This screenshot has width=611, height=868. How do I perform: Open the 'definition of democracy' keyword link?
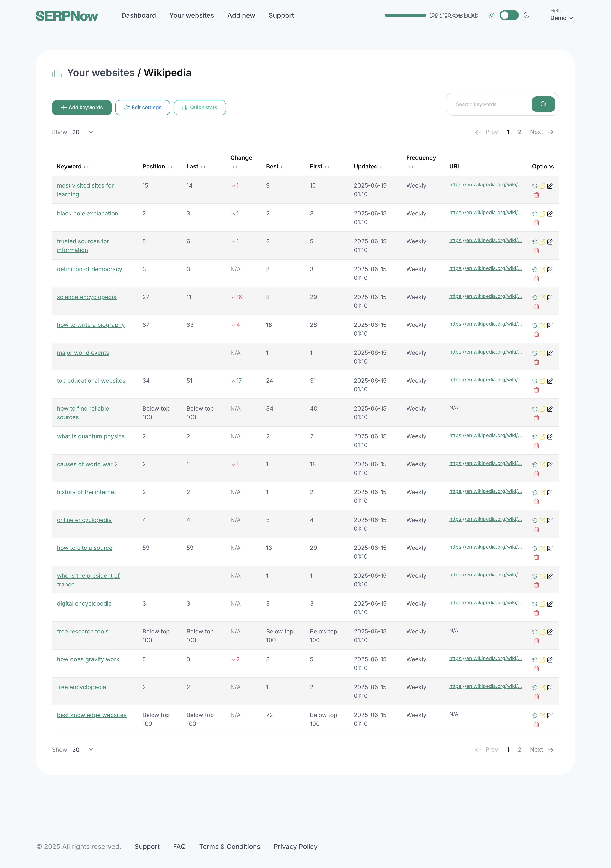tap(90, 269)
